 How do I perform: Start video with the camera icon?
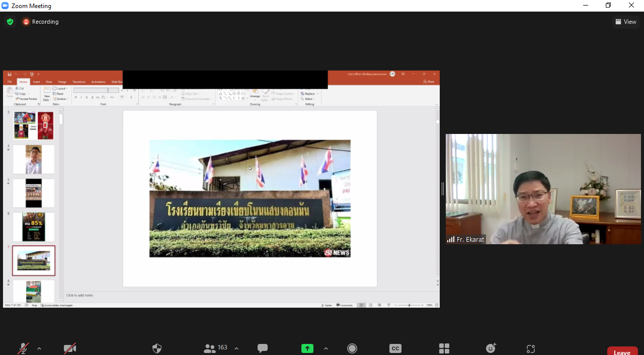tap(70, 348)
